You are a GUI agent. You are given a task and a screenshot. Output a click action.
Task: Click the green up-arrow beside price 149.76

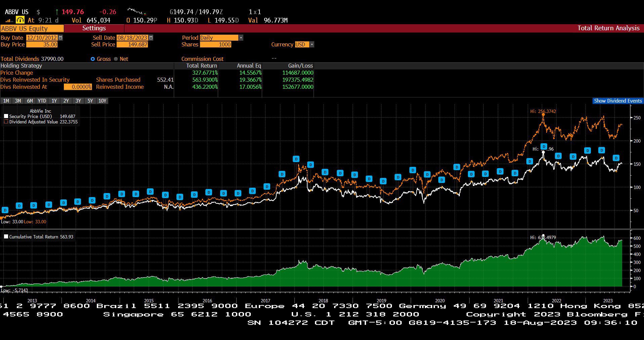56,12
